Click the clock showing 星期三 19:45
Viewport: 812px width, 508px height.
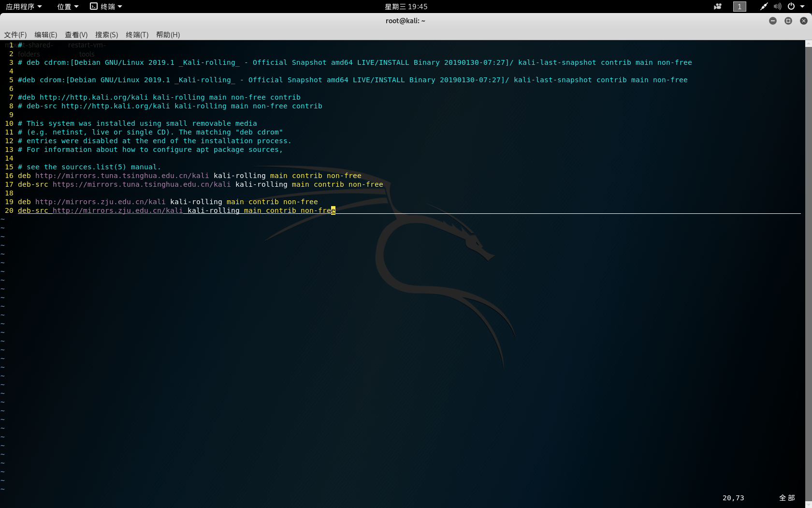[x=406, y=6]
